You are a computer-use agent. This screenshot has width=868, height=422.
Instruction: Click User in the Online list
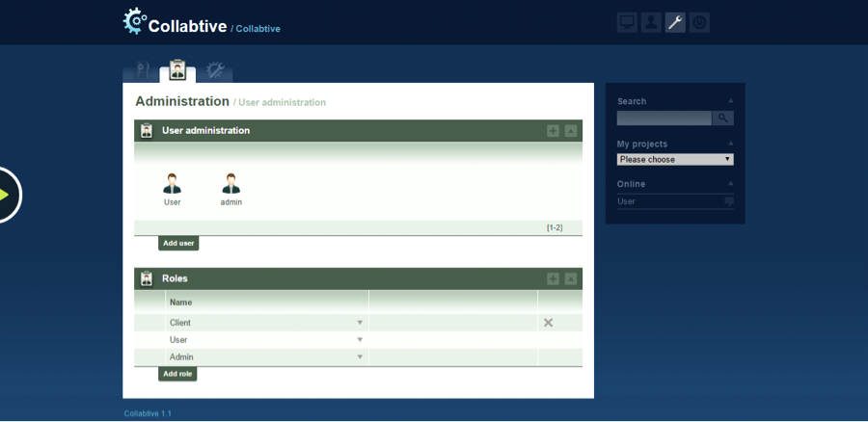(x=626, y=201)
